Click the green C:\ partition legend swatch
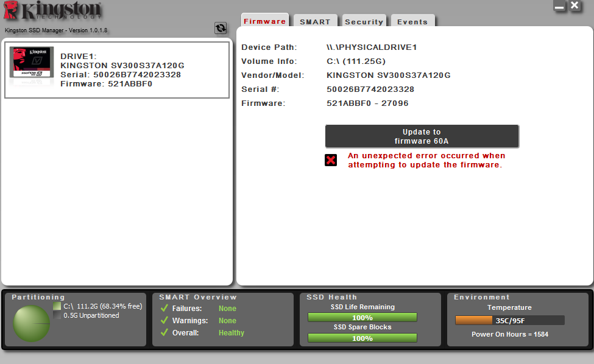The height and width of the screenshot is (364, 594). (x=57, y=306)
